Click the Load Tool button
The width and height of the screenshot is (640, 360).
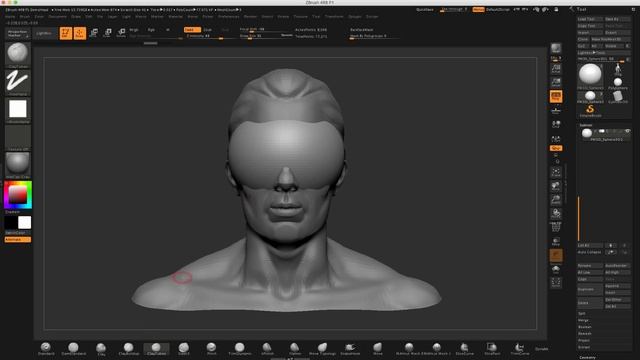coord(590,19)
